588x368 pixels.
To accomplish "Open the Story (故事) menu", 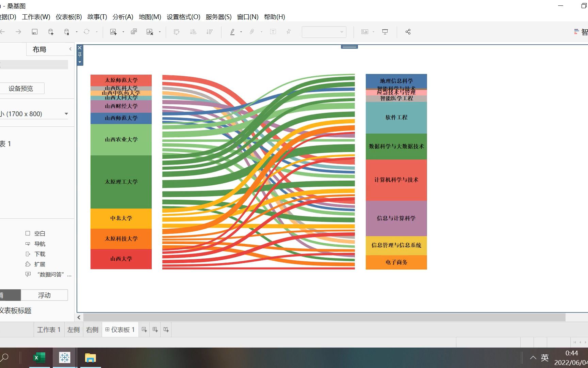I will click(x=97, y=17).
